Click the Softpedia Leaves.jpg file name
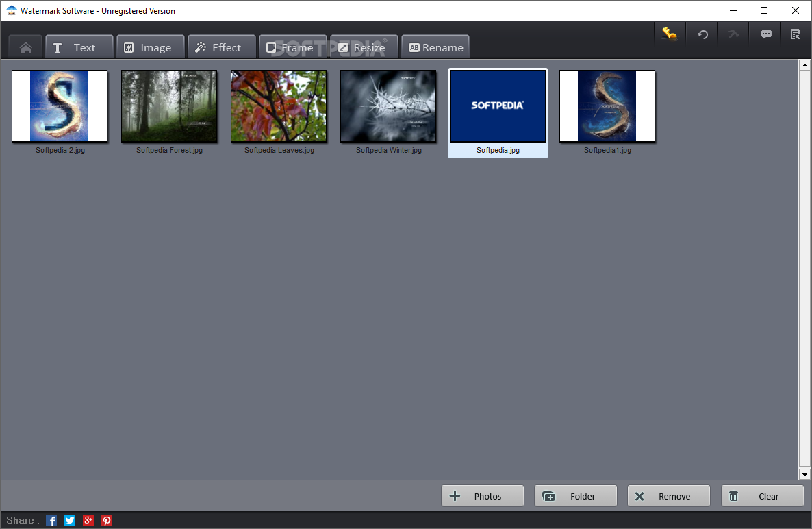This screenshot has width=812, height=529. click(279, 150)
